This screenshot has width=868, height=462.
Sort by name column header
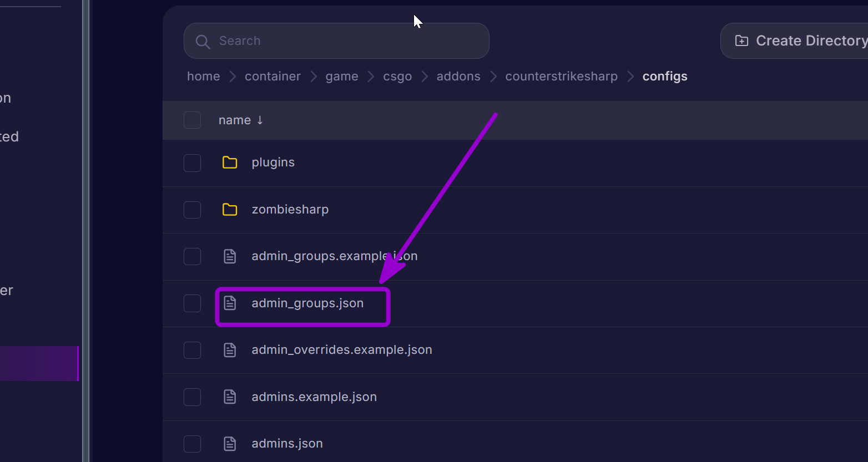click(x=240, y=120)
